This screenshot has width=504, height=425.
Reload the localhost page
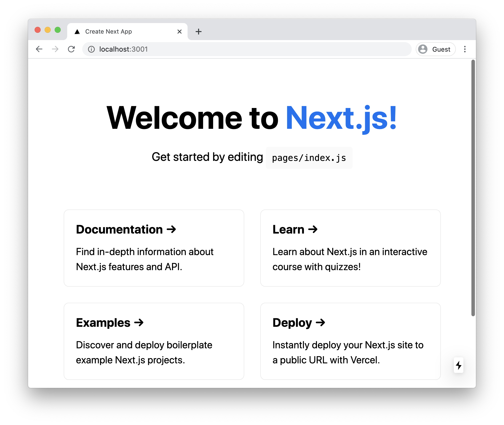71,49
